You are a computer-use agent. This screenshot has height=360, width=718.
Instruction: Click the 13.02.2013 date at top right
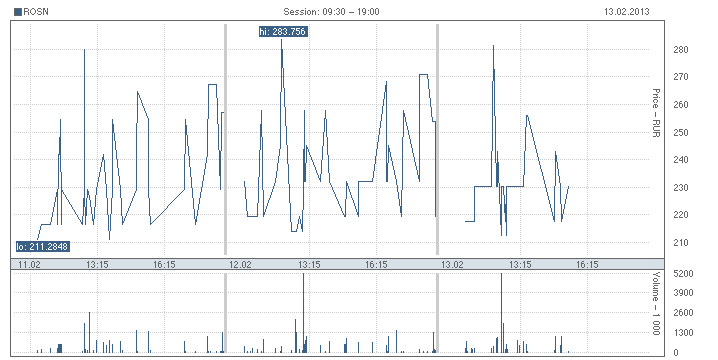tap(626, 12)
